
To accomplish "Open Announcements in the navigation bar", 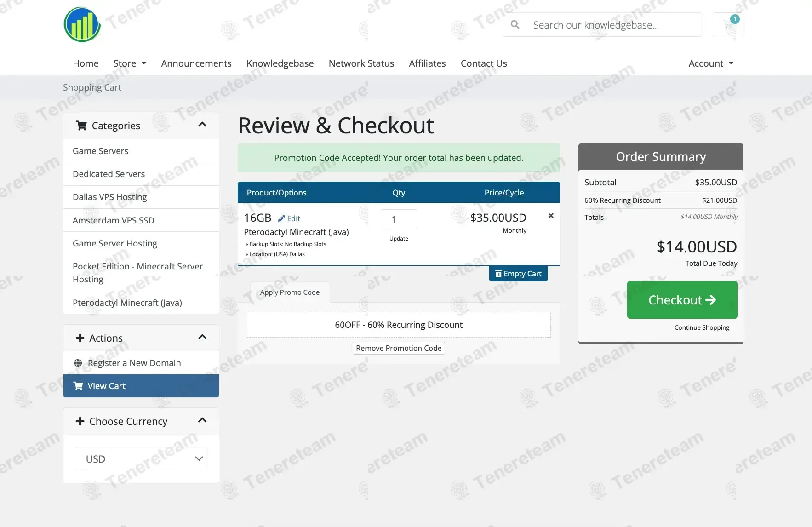I will (x=196, y=63).
